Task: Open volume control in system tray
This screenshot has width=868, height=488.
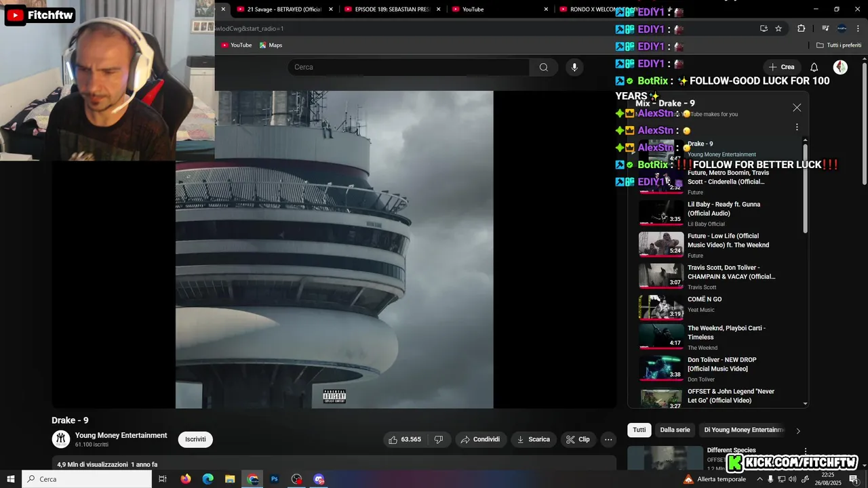Action: [x=793, y=479]
